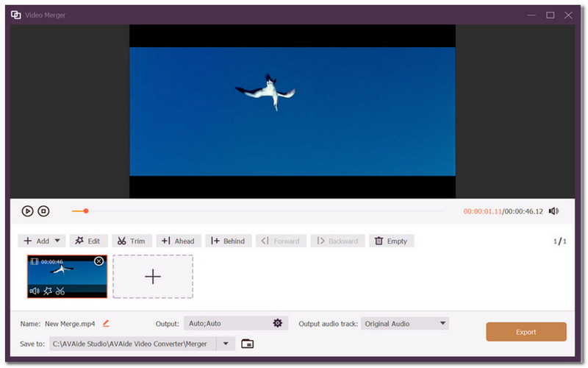Screen dimensions: 588x368
Task: Remove clip using thumbnail X icon
Action: [99, 261]
